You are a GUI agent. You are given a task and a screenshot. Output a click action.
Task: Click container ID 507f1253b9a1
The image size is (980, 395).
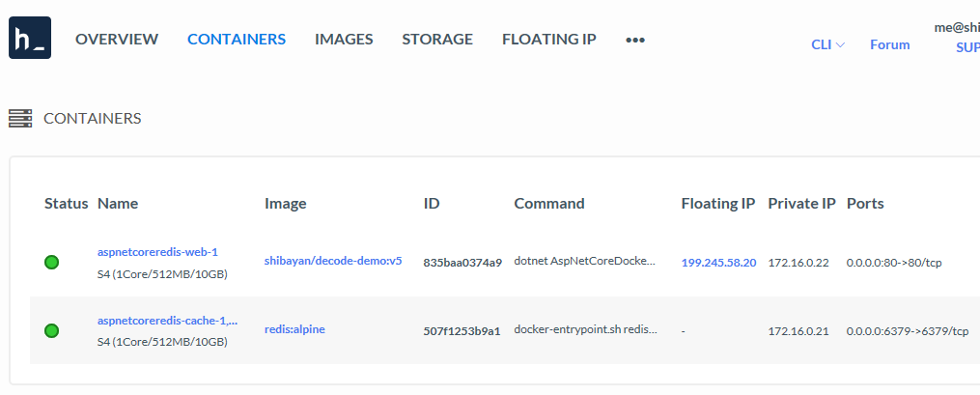click(x=462, y=331)
